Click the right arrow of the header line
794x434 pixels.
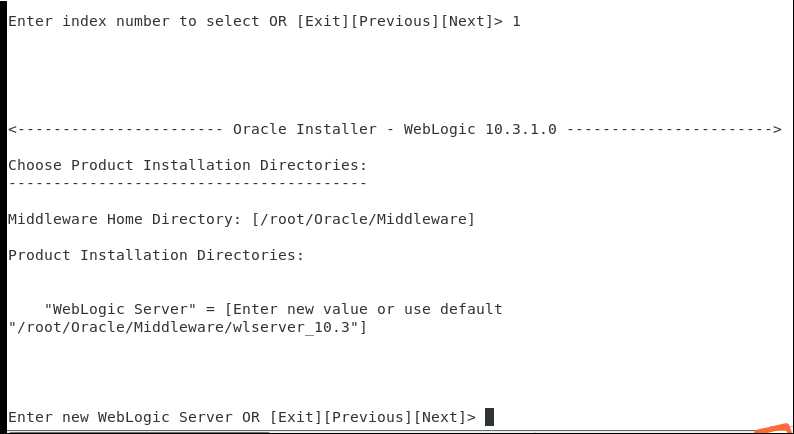pos(777,129)
